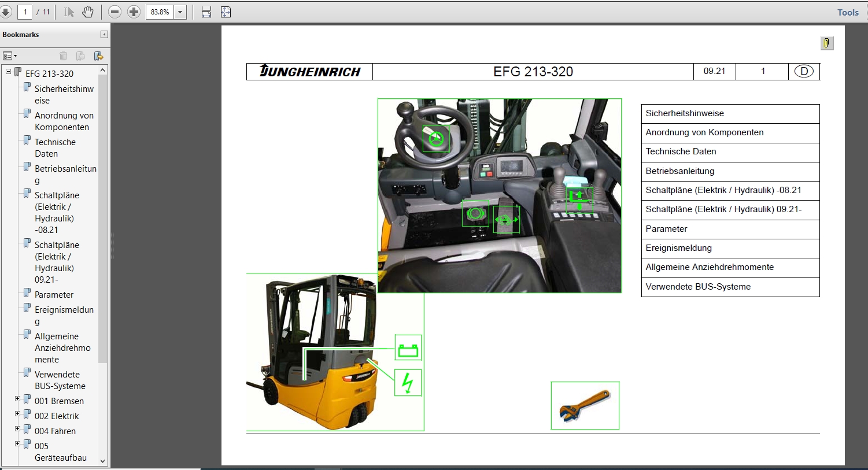Click the Betriebsanleitung link in the page table

[680, 171]
